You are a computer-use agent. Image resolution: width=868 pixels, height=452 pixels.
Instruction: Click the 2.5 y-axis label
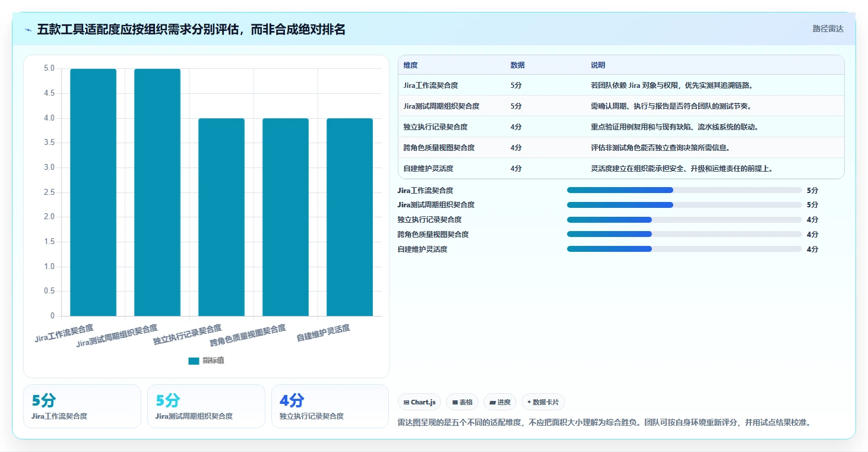(x=49, y=192)
